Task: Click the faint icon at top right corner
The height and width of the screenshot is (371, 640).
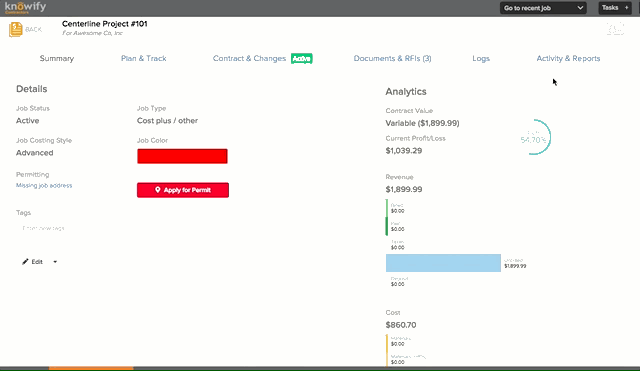Action: coord(615,29)
